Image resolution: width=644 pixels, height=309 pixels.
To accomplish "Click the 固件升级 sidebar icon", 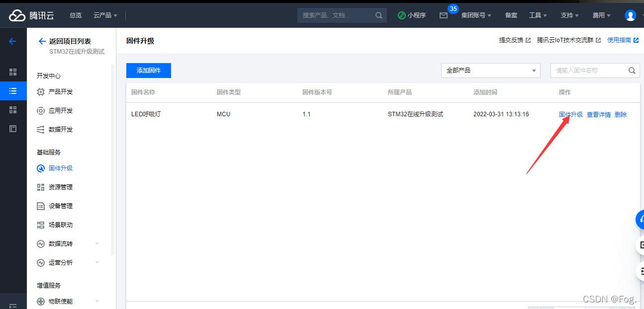I will [41, 168].
